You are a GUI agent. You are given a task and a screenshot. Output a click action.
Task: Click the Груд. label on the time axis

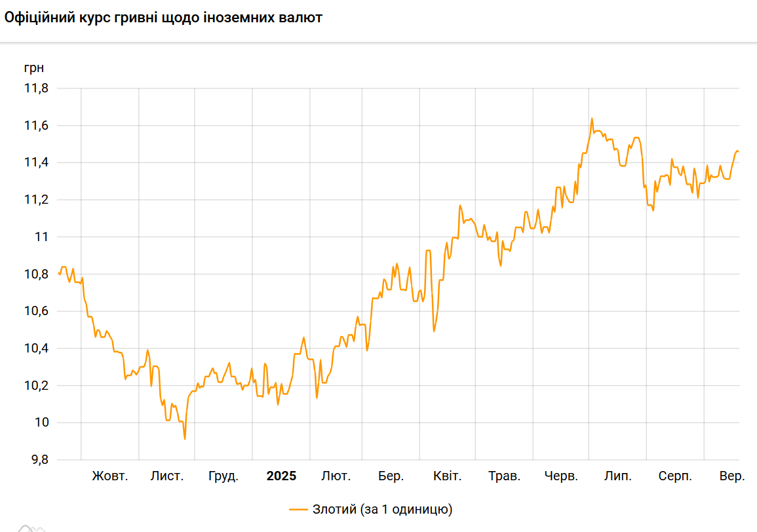223,476
